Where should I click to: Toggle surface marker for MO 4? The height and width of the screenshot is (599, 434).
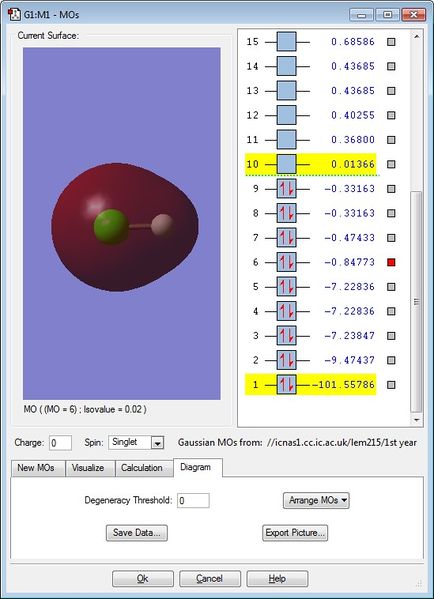coord(391,311)
